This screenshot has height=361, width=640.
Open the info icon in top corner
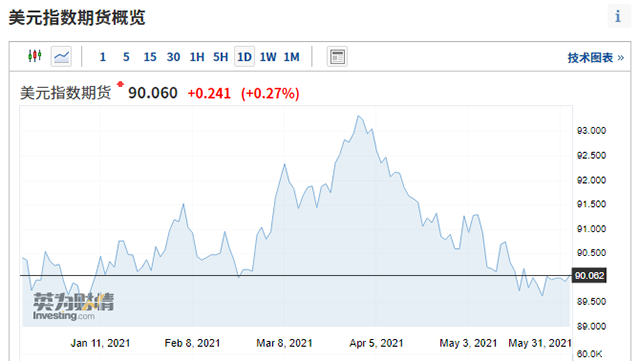(618, 16)
